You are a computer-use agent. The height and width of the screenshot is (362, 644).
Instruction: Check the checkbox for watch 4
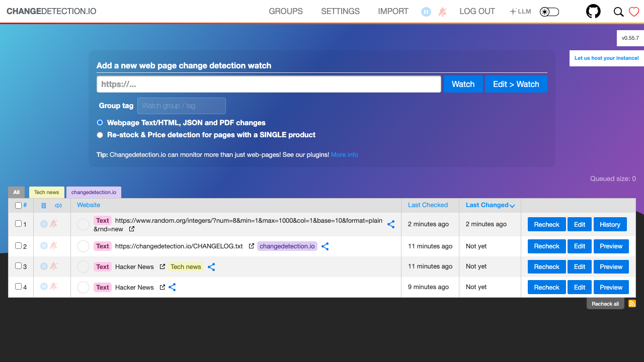[x=19, y=287]
